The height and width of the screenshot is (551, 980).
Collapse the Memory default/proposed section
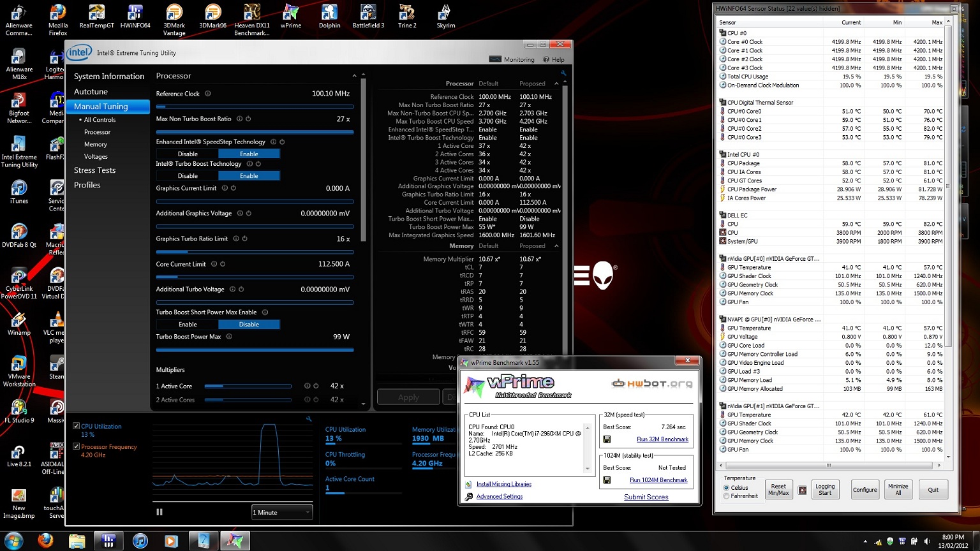click(556, 246)
